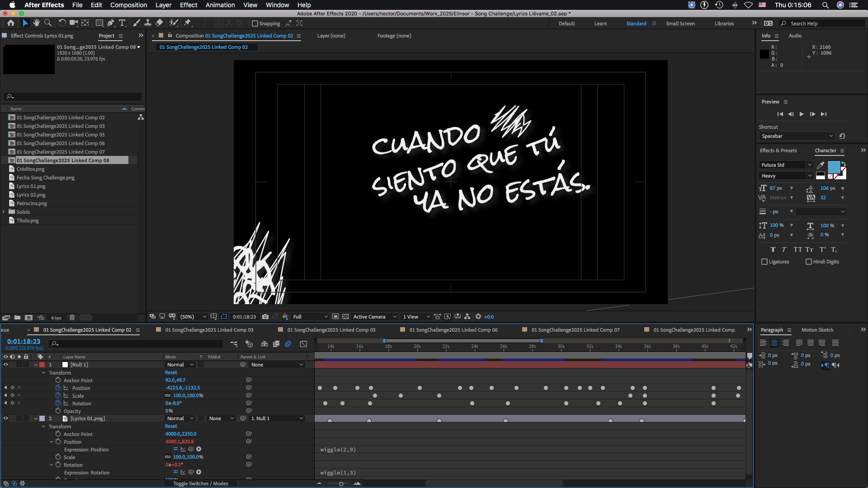The height and width of the screenshot is (488, 868).
Task: Select the Roto Brush tool
Action: [x=174, y=23]
